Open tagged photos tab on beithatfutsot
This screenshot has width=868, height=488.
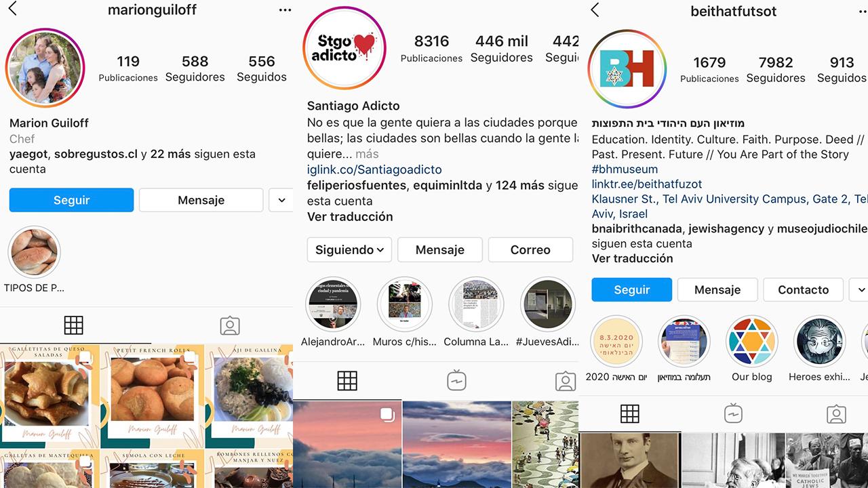[836, 413]
